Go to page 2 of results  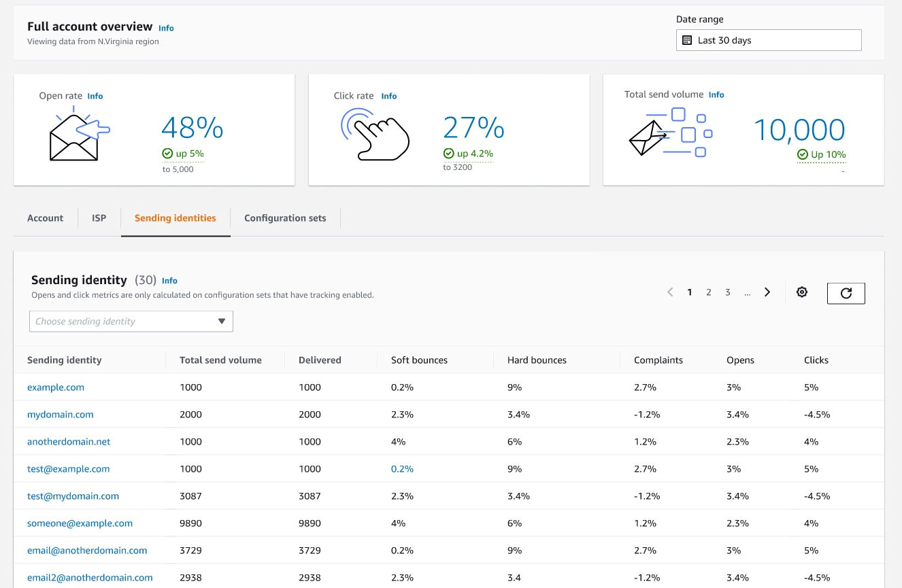tap(709, 292)
